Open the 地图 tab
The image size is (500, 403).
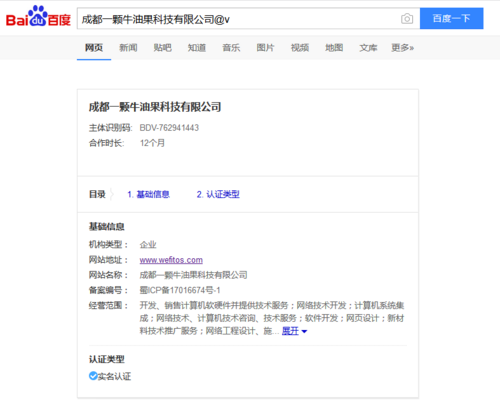[x=334, y=48]
